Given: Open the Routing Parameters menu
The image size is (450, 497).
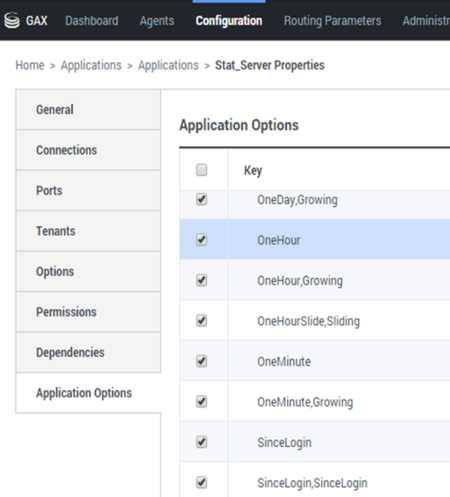Looking at the screenshot, I should tap(332, 21).
